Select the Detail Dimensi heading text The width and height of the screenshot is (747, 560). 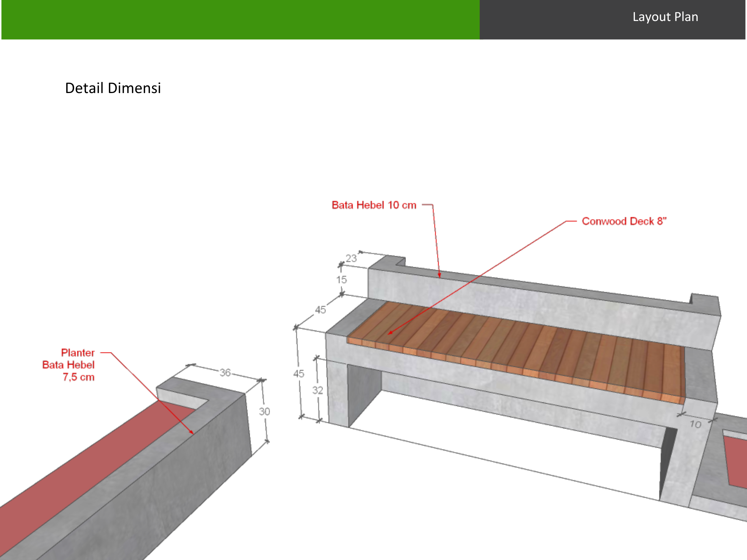113,88
